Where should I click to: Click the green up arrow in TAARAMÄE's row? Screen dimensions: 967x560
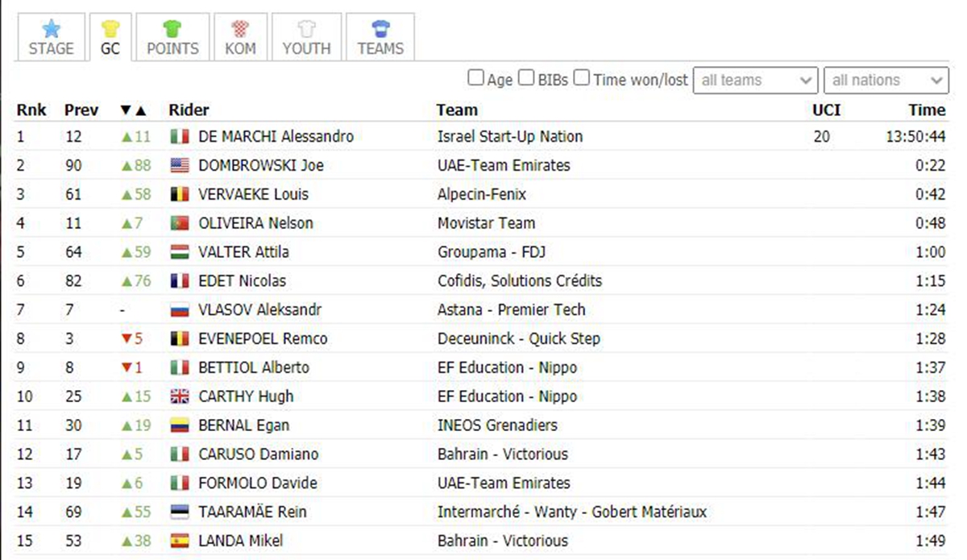126,512
